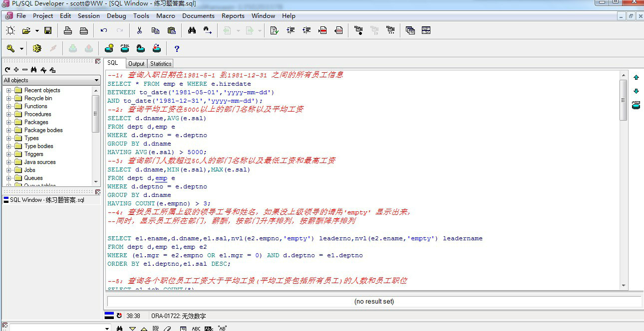Click the down arrow beside SQL editor
Screen dimensions: 644x331
pos(636,91)
